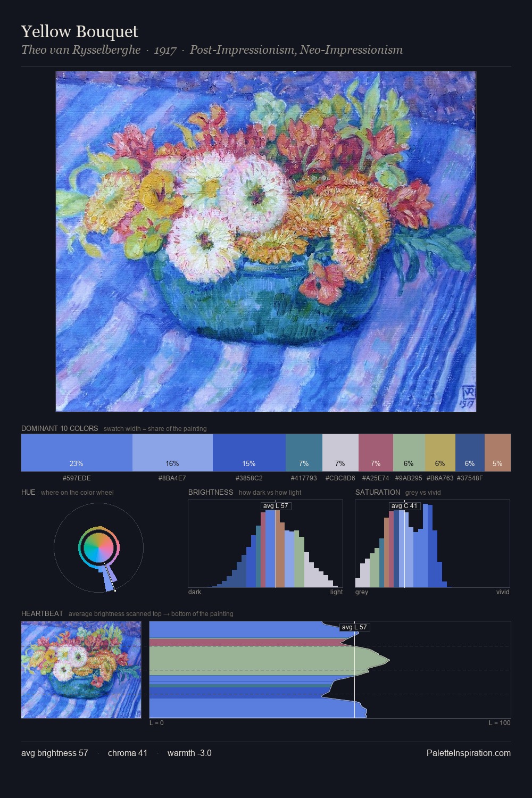Visit the PaletteInspiration.com link
The height and width of the screenshot is (798, 532).
click(x=469, y=753)
